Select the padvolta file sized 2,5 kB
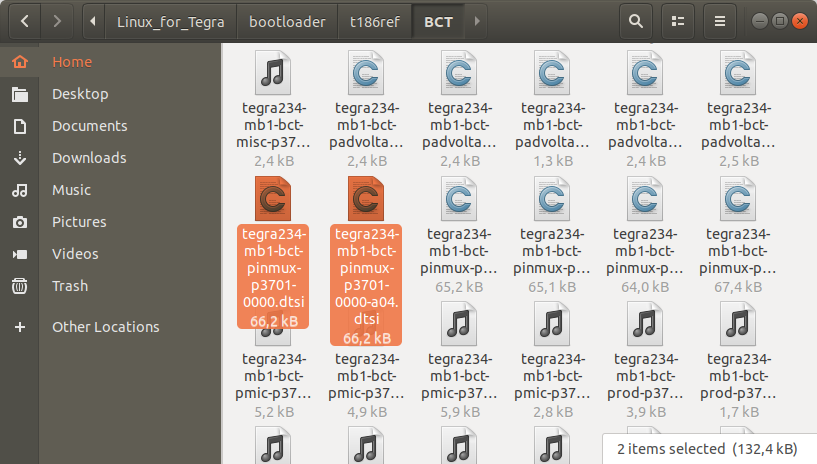The image size is (817, 464). coord(738,73)
